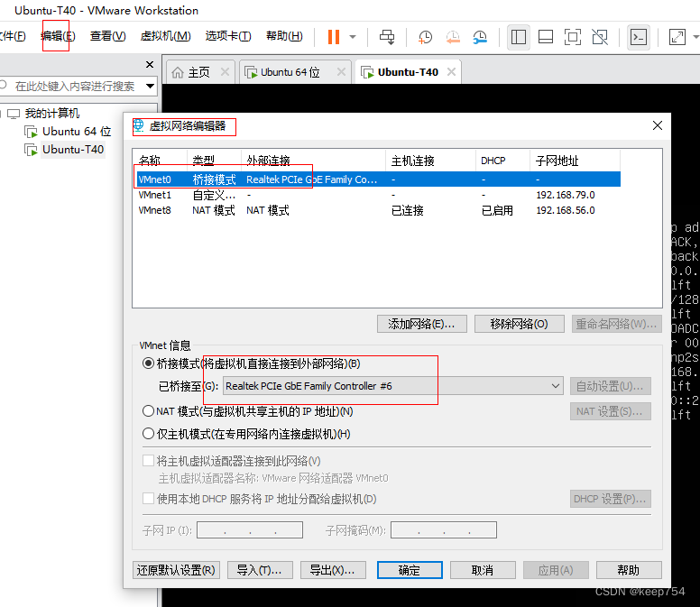Take a snapshot of the virtual machine
Image resolution: width=700 pixels, height=607 pixels.
(425, 37)
